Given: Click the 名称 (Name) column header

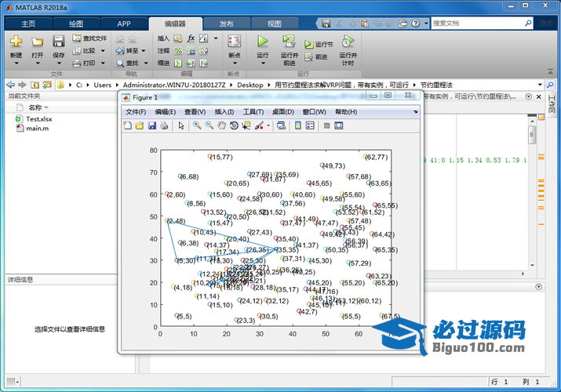Looking at the screenshot, I should [35, 107].
